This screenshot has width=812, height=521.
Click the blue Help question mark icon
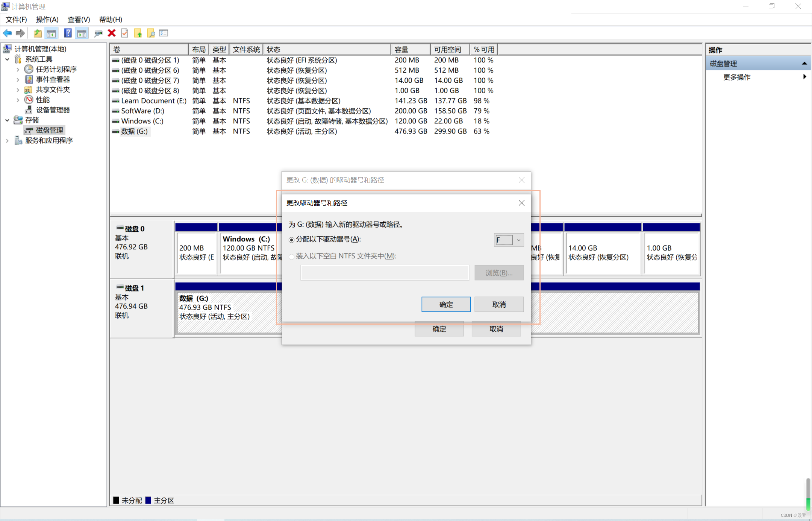tap(68, 33)
